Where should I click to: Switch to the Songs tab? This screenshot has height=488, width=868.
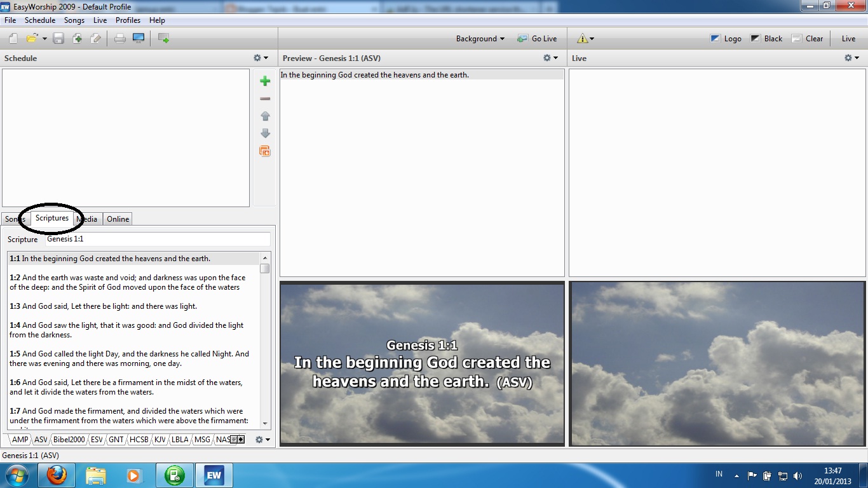pos(15,219)
